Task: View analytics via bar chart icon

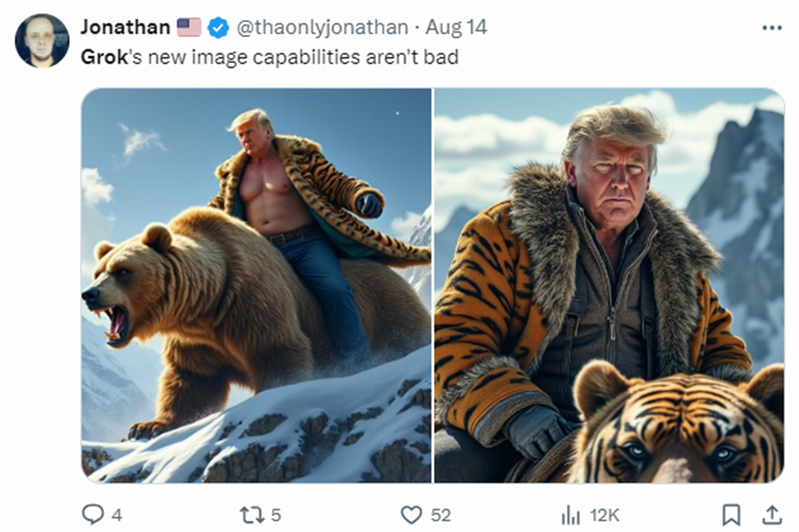Action: pyautogui.click(x=571, y=514)
